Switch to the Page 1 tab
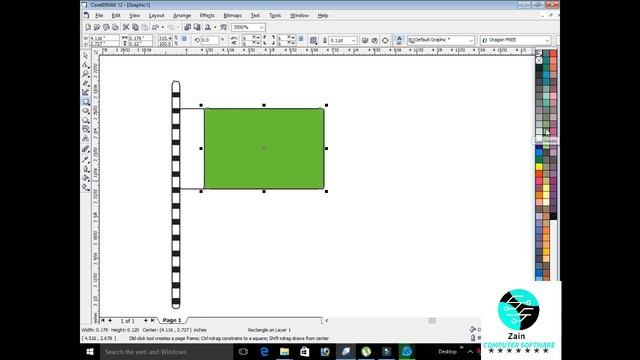Image resolution: width=640 pixels, height=360 pixels. (172, 320)
